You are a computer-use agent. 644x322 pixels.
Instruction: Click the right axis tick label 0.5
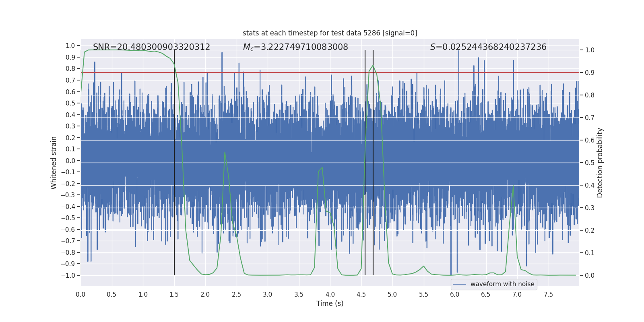590,163
